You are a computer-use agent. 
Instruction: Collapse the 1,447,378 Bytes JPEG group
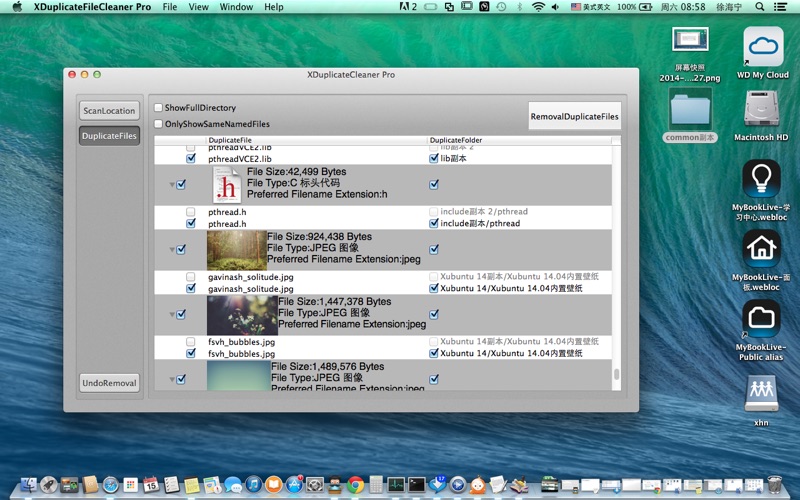172,315
